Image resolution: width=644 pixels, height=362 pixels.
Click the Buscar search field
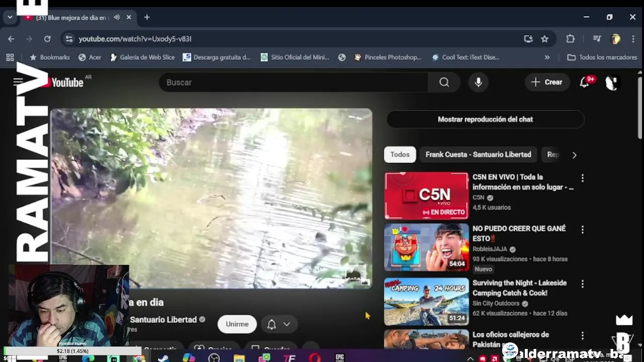[293, 82]
